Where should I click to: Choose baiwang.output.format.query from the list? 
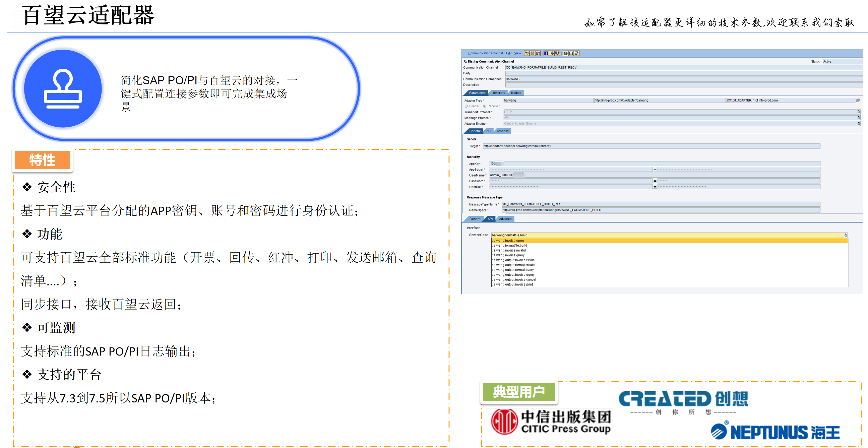pos(669,270)
